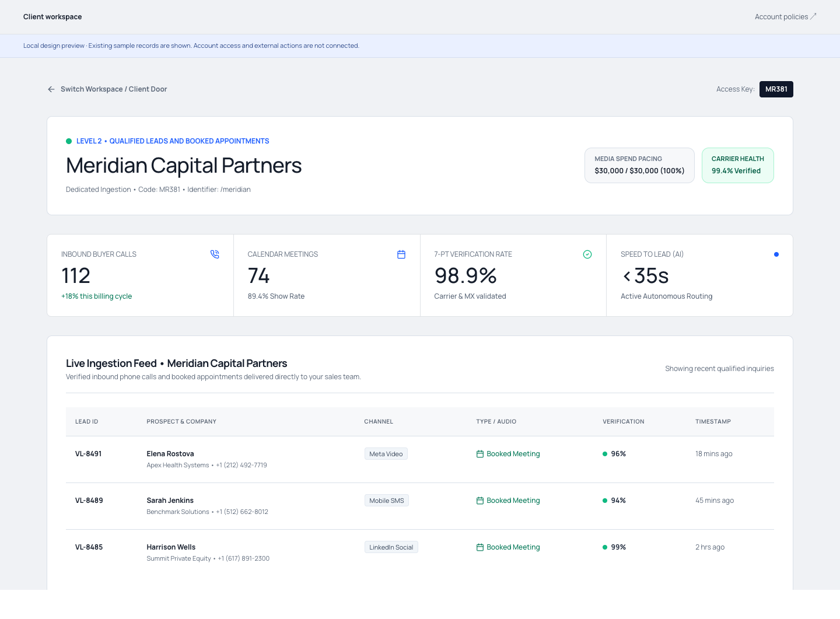
Task: Select the LinkedIn Social channel tag
Action: coord(391,547)
